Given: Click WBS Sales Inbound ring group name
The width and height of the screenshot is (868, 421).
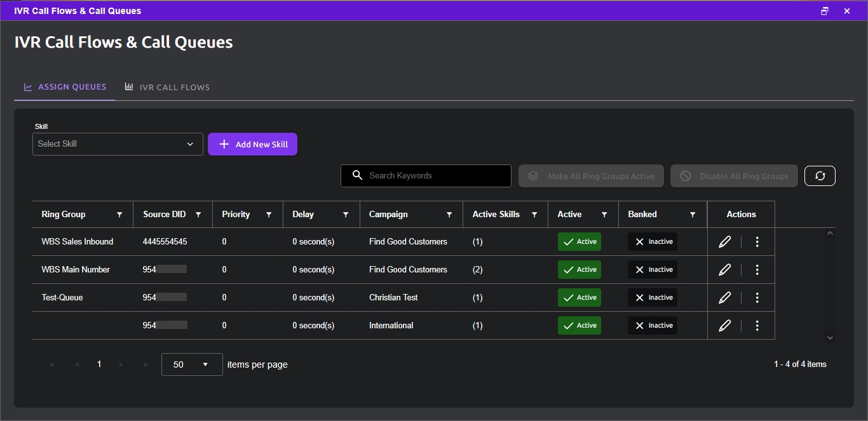Looking at the screenshot, I should 78,242.
